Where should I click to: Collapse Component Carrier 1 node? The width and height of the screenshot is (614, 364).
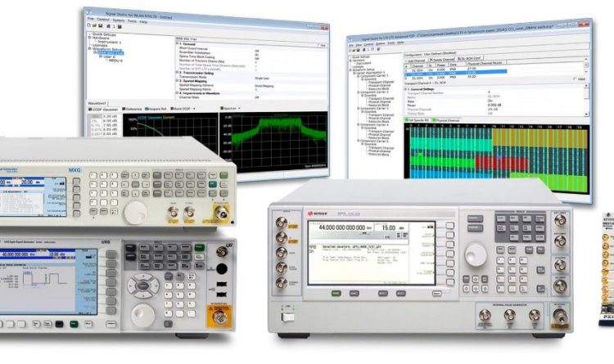click(359, 76)
